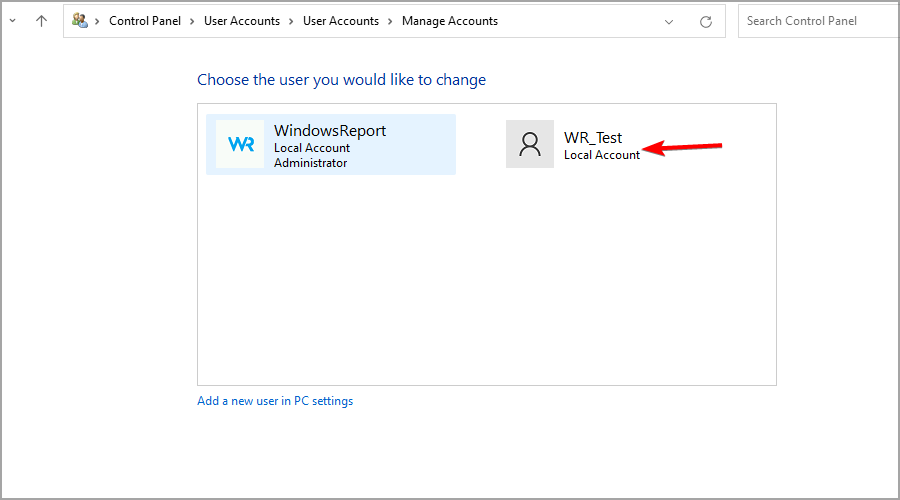Viewport: 900px width, 500px height.
Task: Select the WR_Test default user avatar
Action: point(530,144)
